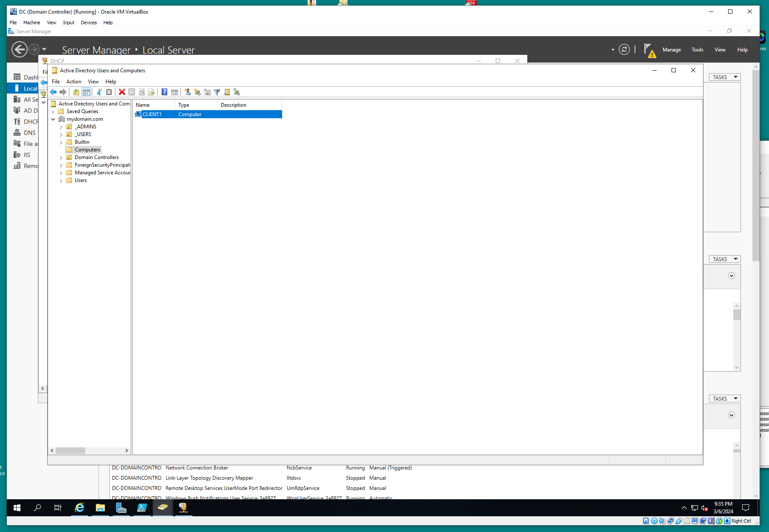
Task: Click the Refresh icon in ADUC toolbar
Action: [142, 92]
